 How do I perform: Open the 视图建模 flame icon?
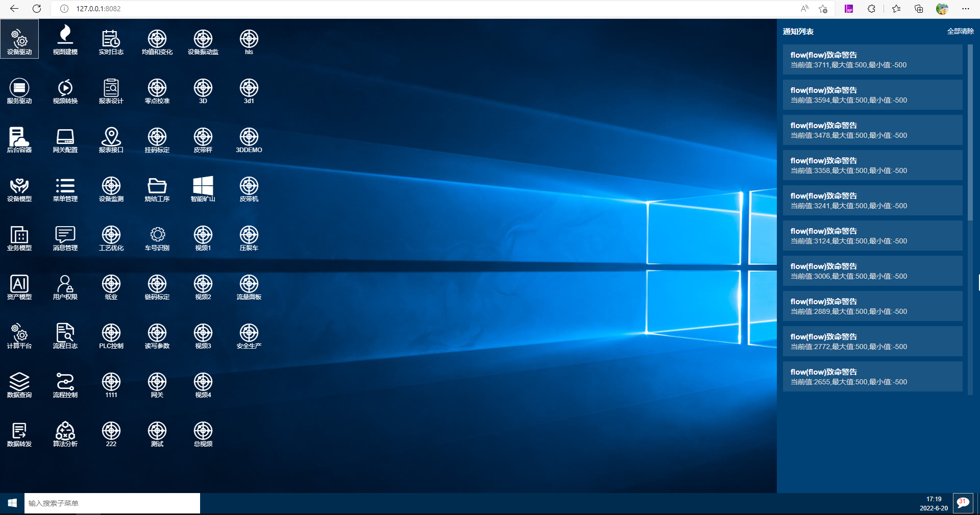(65, 39)
